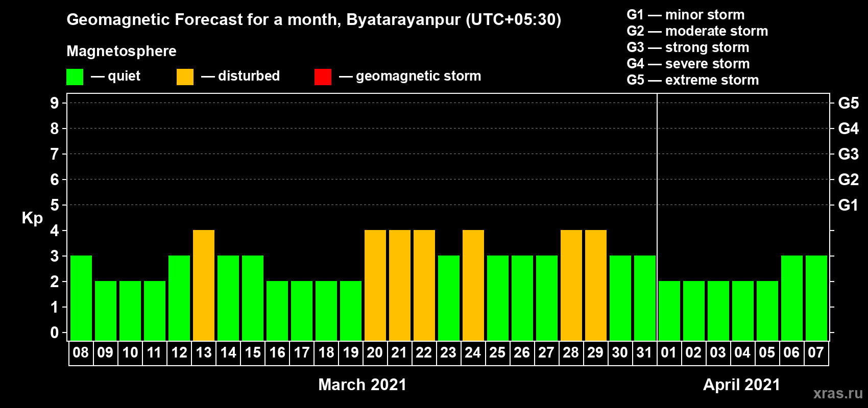Click the green quiet legend swatch
Image resolution: width=868 pixels, height=408 pixels.
point(75,77)
